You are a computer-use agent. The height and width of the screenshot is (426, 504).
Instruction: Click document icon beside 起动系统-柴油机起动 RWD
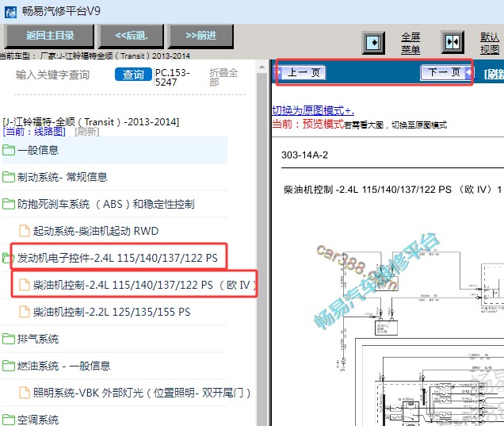[25, 231]
